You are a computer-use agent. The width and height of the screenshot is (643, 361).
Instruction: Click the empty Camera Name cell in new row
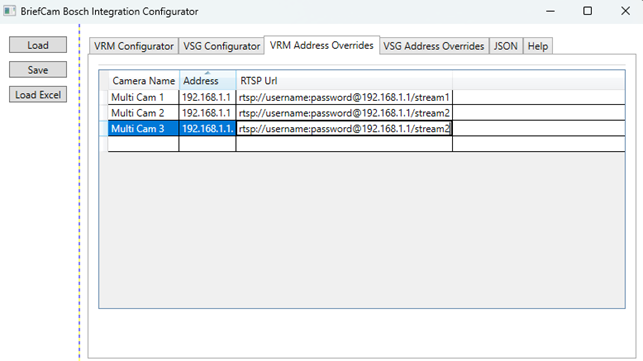pos(143,144)
